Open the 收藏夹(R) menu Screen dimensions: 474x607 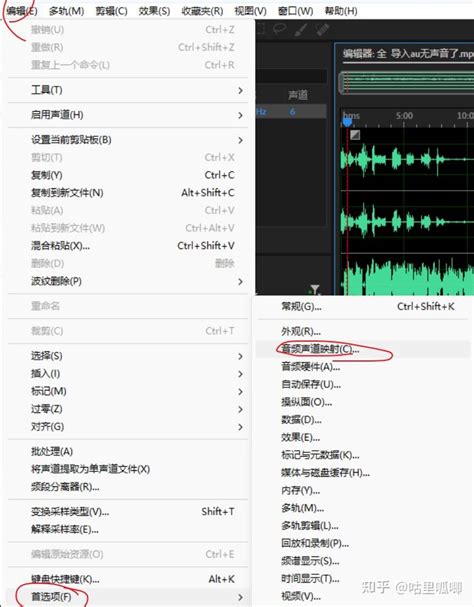[202, 11]
